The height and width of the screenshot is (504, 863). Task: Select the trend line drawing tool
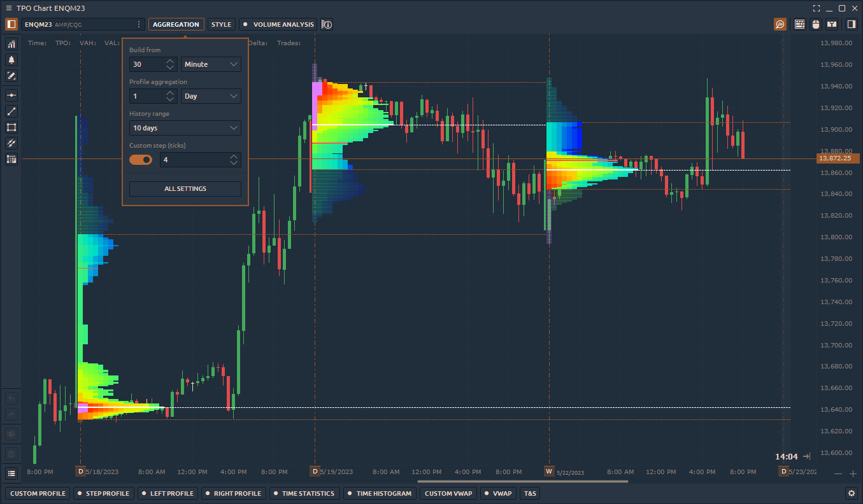11,111
